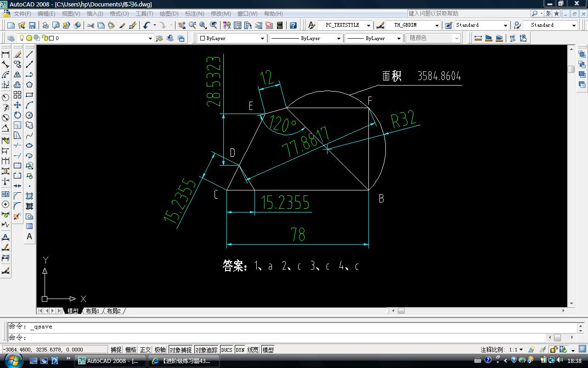The width and height of the screenshot is (588, 368).
Task: Open Help with the question mark icon
Action: click(293, 25)
